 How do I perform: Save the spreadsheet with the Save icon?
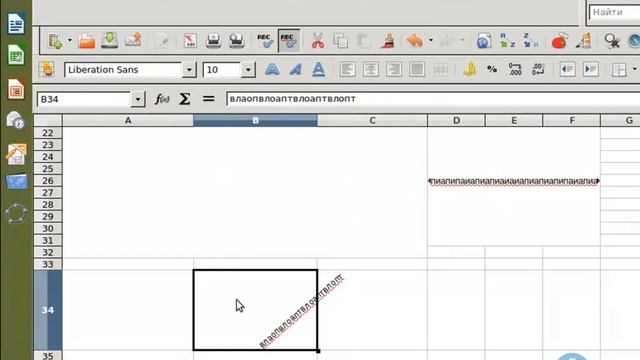(x=109, y=41)
